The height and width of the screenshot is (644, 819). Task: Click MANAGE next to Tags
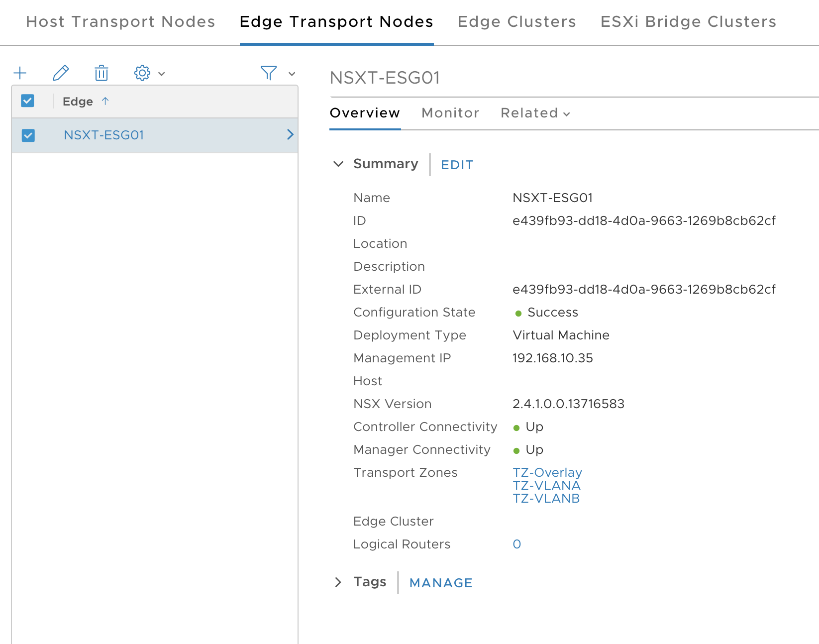(x=440, y=583)
